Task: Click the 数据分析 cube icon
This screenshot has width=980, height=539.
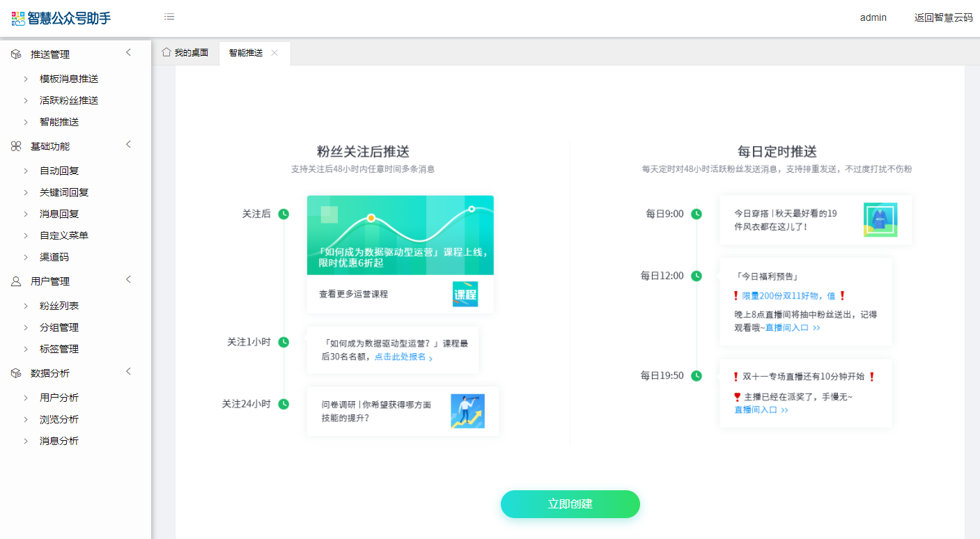Action: [16, 373]
